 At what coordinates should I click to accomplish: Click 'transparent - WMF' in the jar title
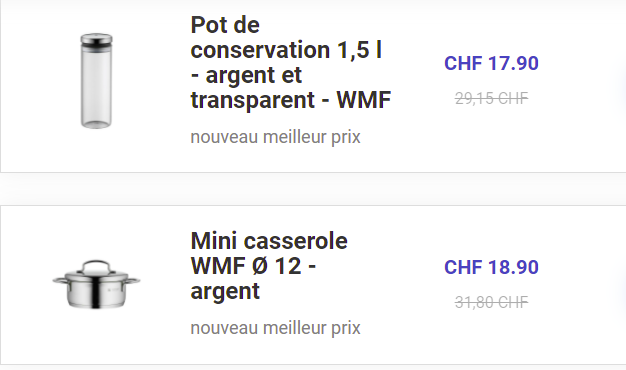click(x=291, y=100)
